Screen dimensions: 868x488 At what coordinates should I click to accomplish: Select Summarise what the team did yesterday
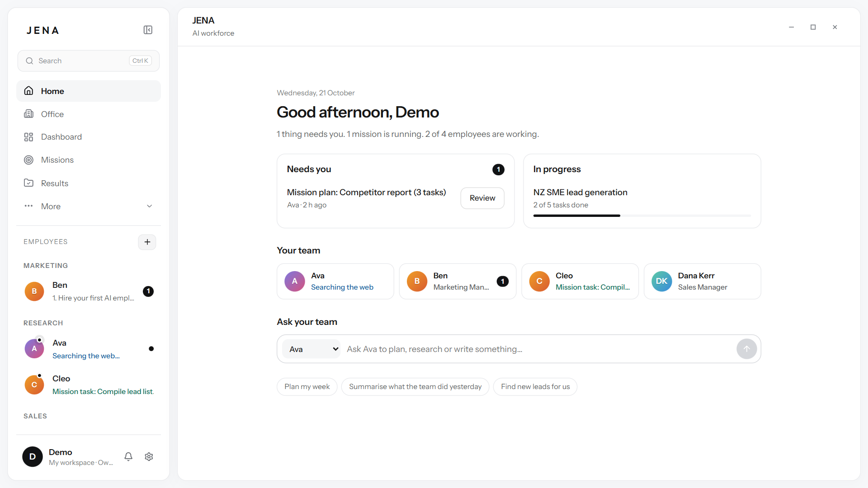[x=415, y=387]
